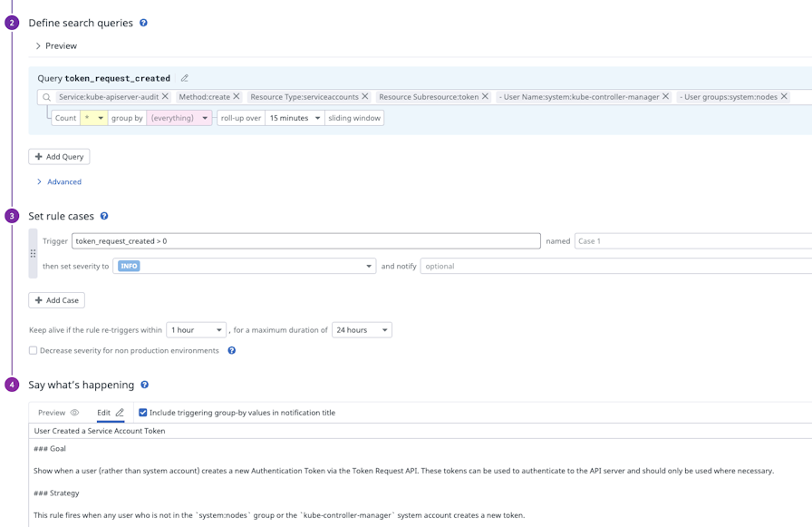Click help icon beside Say what's happening
Screen dimensions: 812x527
145,385
